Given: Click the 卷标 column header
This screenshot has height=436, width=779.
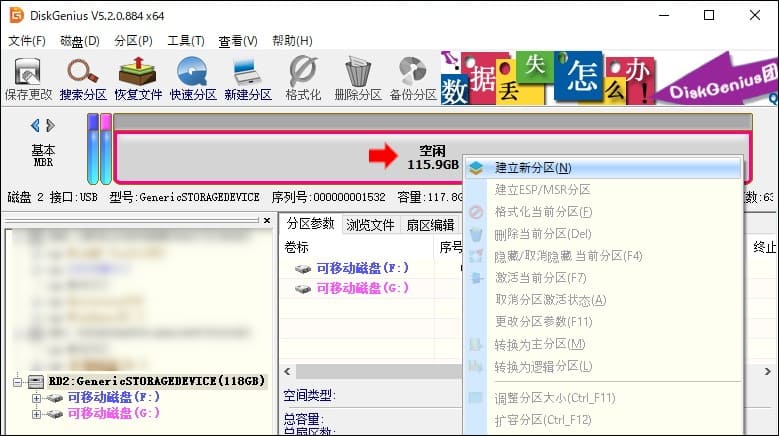Looking at the screenshot, I should pos(297,247).
